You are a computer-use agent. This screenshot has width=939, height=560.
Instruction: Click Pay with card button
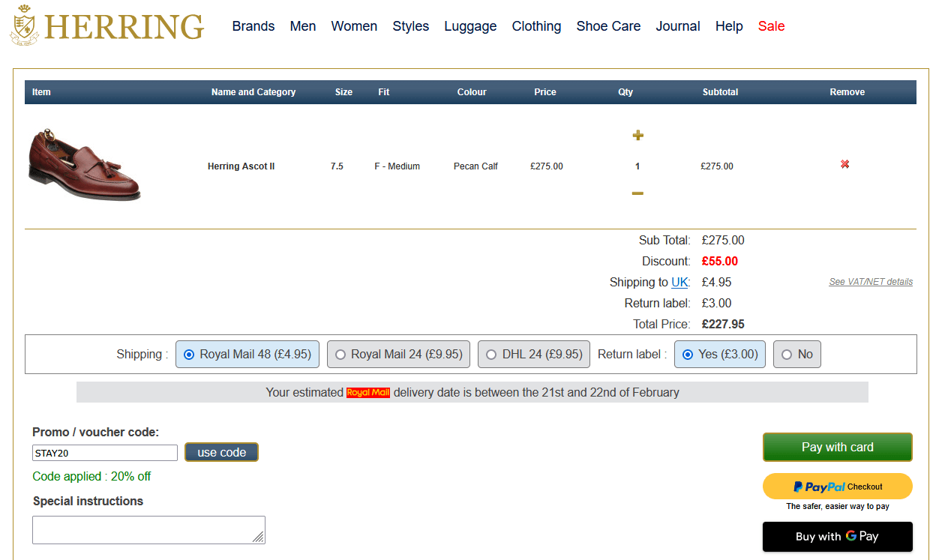tap(838, 447)
